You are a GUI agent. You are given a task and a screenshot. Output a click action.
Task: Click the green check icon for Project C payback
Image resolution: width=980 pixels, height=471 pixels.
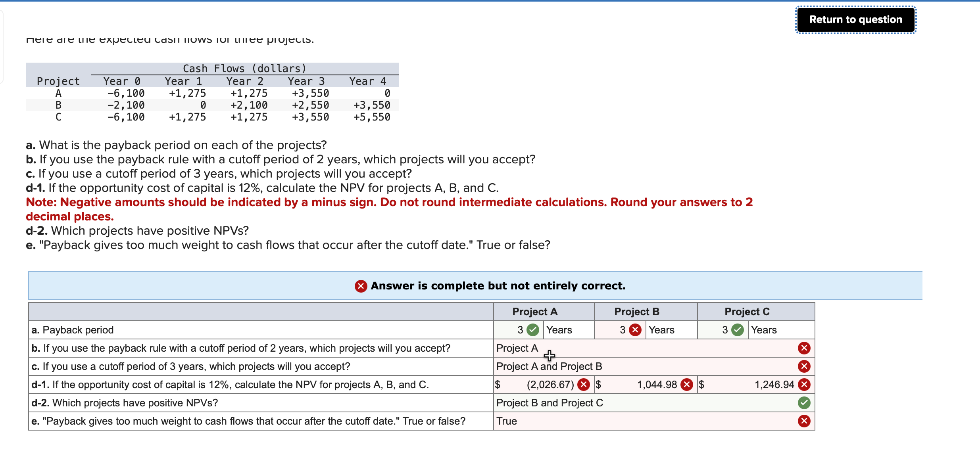pyautogui.click(x=738, y=330)
